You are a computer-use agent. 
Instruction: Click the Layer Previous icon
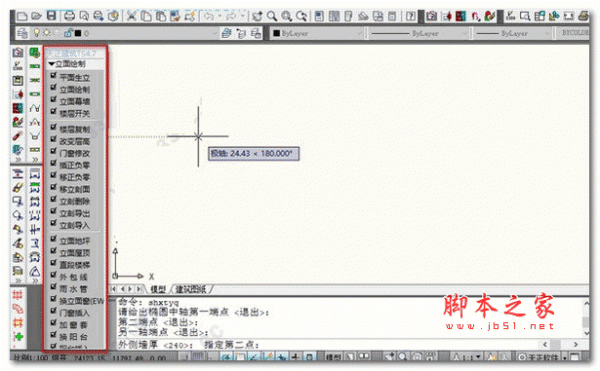(241, 33)
